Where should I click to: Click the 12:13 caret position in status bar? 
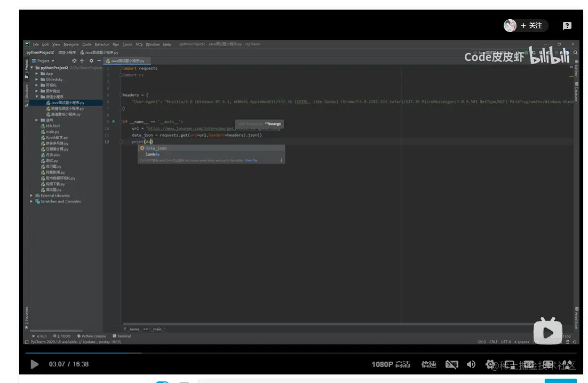pos(481,342)
